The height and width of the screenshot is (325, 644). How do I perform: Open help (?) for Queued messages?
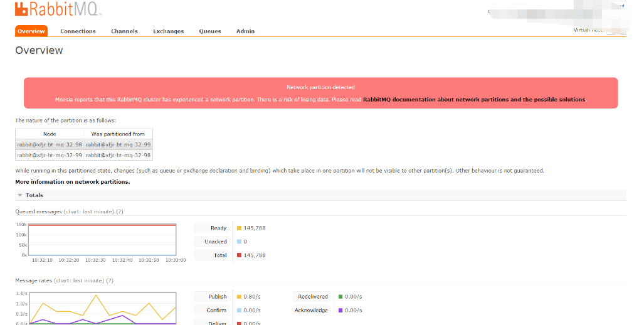click(119, 211)
